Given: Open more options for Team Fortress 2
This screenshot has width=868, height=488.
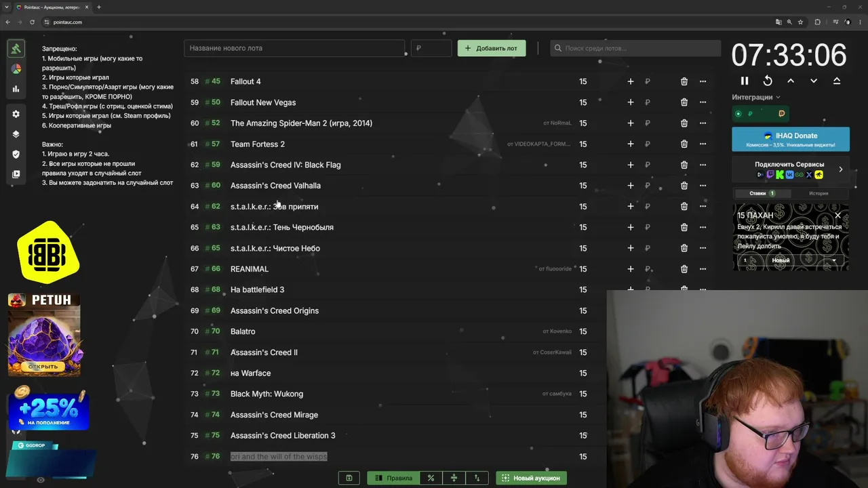Looking at the screenshot, I should coord(703,144).
